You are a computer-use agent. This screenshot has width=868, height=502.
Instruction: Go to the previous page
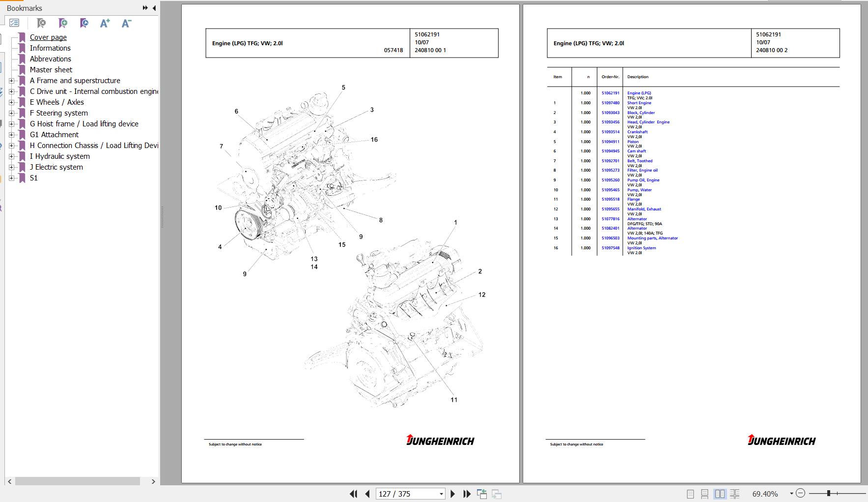click(367, 494)
